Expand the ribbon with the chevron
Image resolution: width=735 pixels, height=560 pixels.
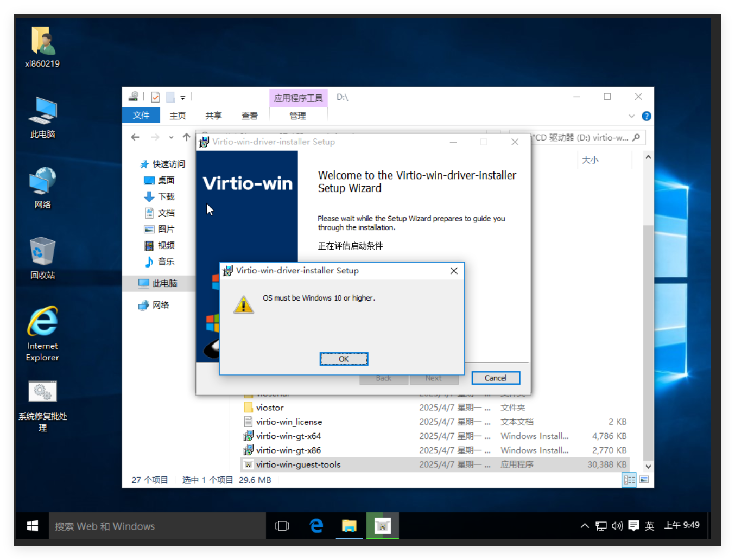click(x=631, y=116)
